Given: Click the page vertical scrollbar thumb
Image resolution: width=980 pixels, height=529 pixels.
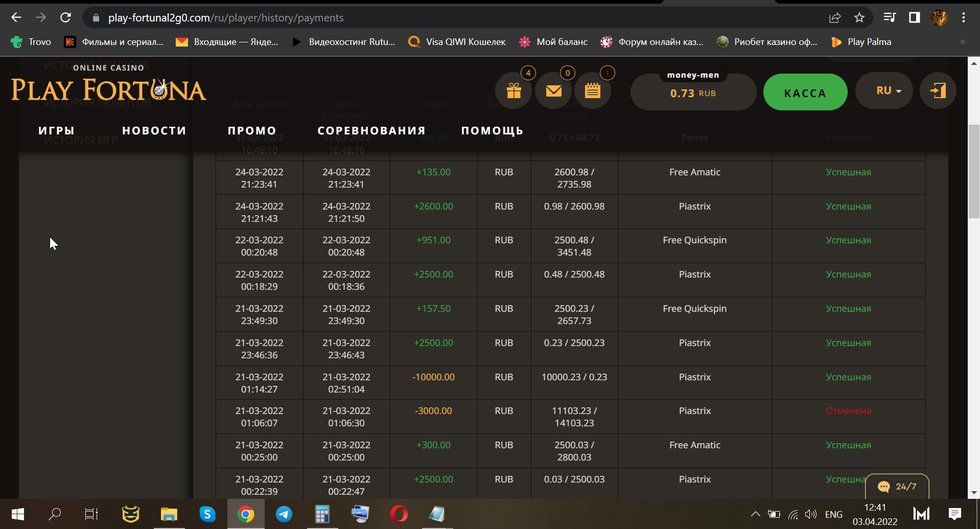Looking at the screenshot, I should pos(974,171).
